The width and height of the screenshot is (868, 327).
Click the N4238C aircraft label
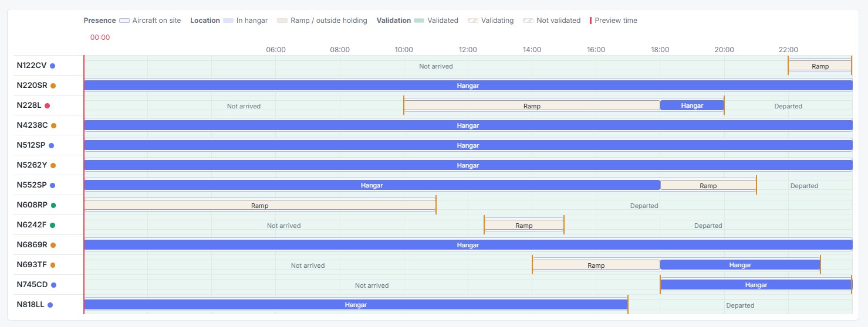point(32,125)
